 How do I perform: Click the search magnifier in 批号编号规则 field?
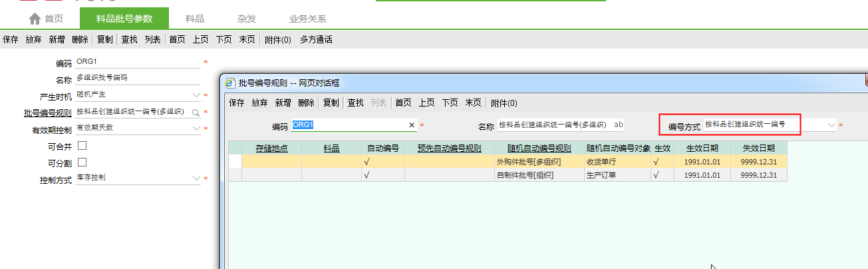click(x=196, y=113)
